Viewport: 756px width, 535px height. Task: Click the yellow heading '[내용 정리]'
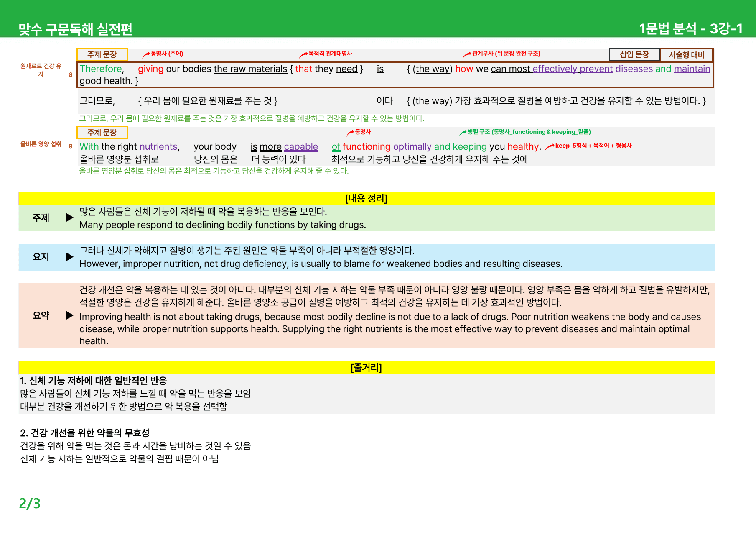pos(367,198)
